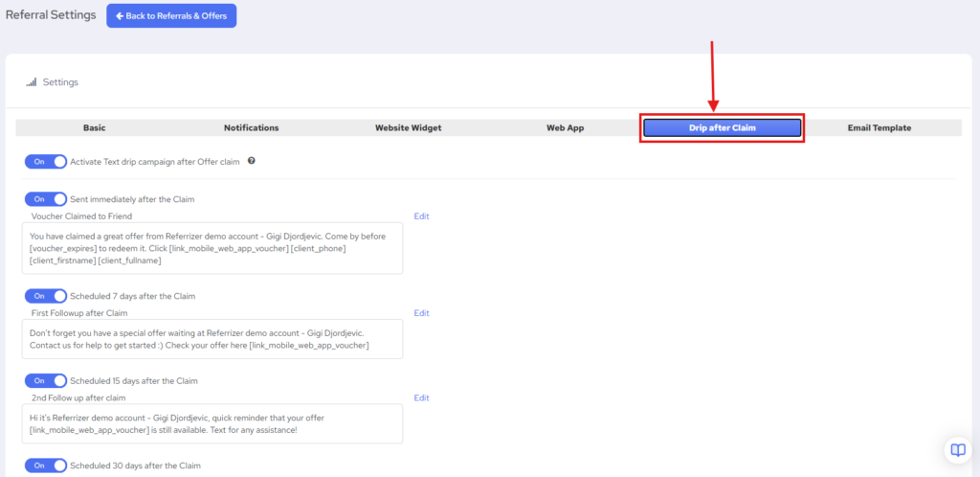Go to the Web App tab

pos(565,127)
